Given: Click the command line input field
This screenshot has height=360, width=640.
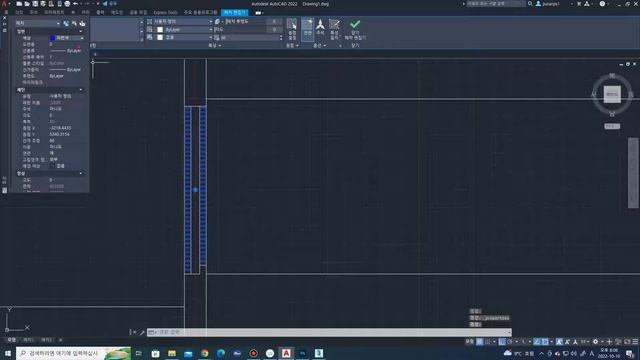Looking at the screenshot, I should [329, 332].
